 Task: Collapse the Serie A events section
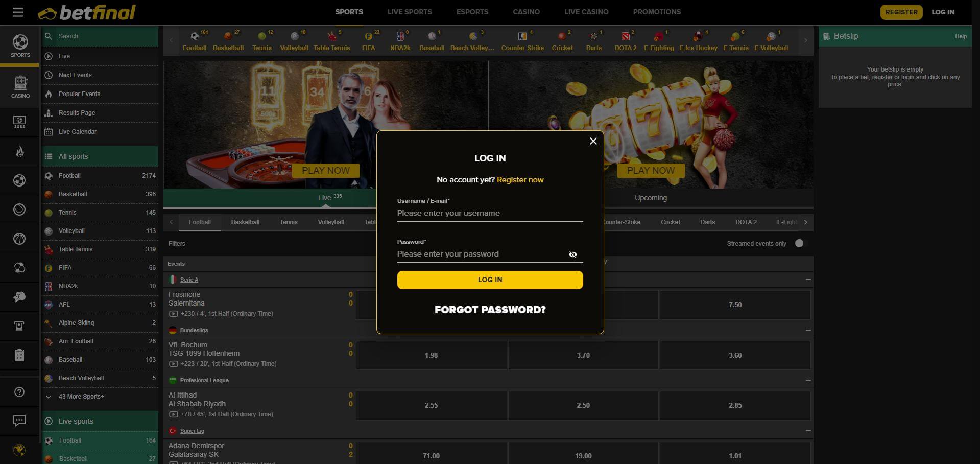coord(807,280)
